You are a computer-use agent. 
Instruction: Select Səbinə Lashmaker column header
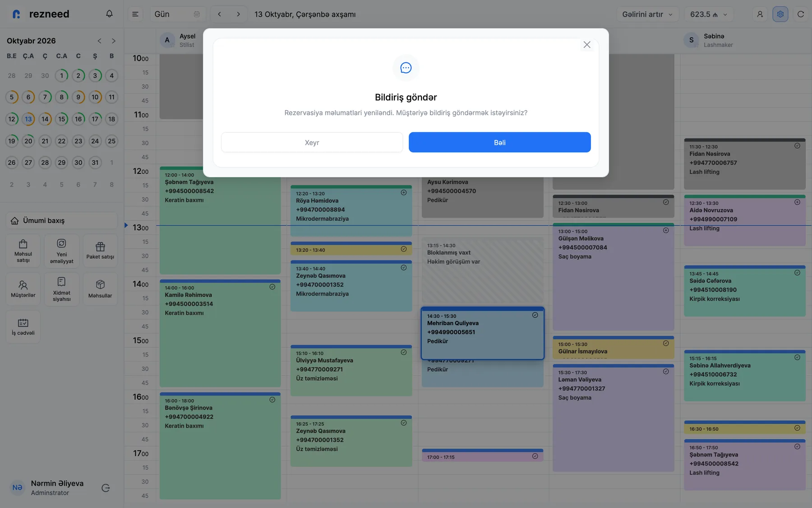708,40
